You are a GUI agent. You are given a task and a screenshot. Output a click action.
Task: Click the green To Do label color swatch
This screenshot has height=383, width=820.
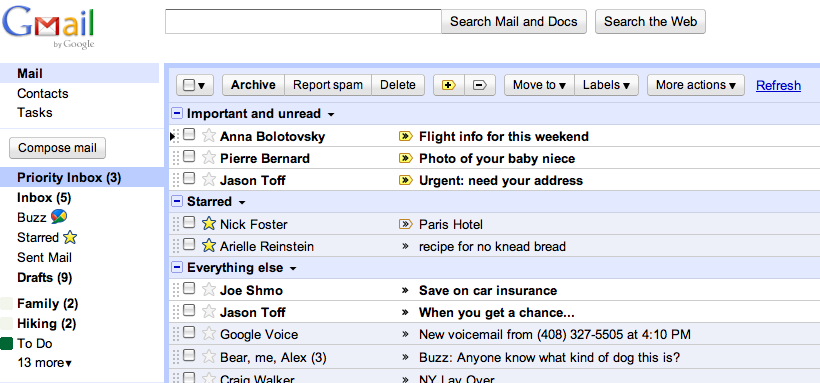[6, 344]
